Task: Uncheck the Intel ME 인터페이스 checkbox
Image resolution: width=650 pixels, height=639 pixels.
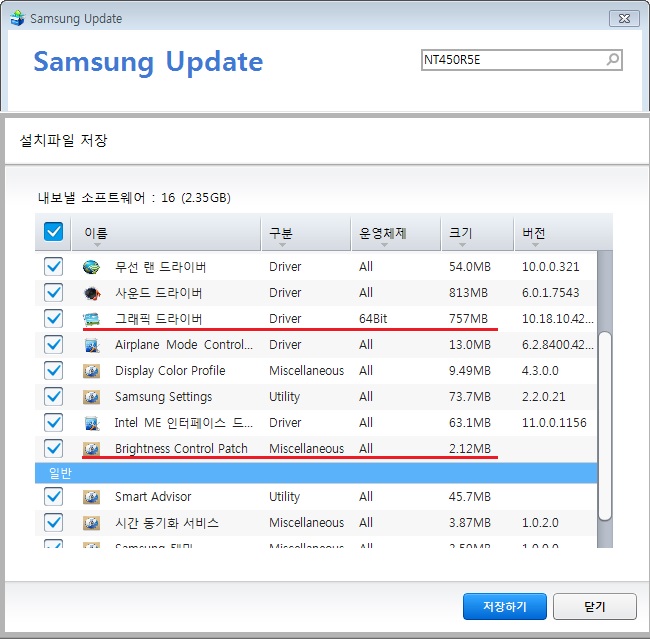Action: tap(53, 423)
